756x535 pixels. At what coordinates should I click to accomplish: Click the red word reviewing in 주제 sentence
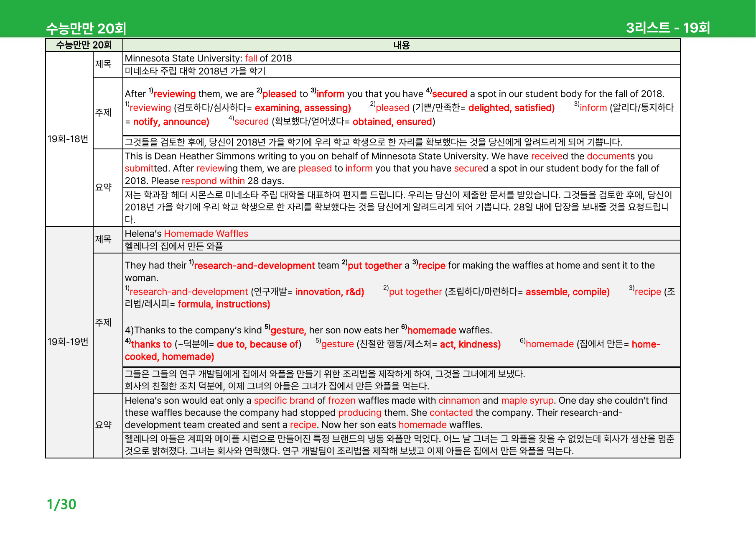pos(175,94)
